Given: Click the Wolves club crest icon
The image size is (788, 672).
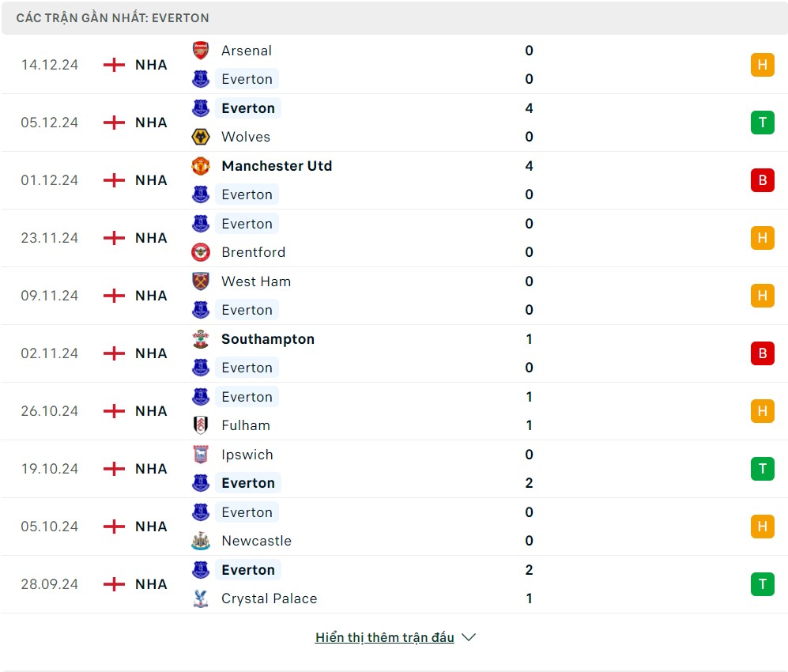Looking at the screenshot, I should pyautogui.click(x=201, y=137).
